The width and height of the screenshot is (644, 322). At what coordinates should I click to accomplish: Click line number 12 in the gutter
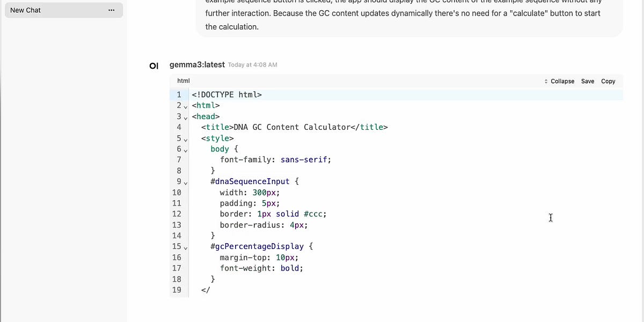(x=177, y=214)
